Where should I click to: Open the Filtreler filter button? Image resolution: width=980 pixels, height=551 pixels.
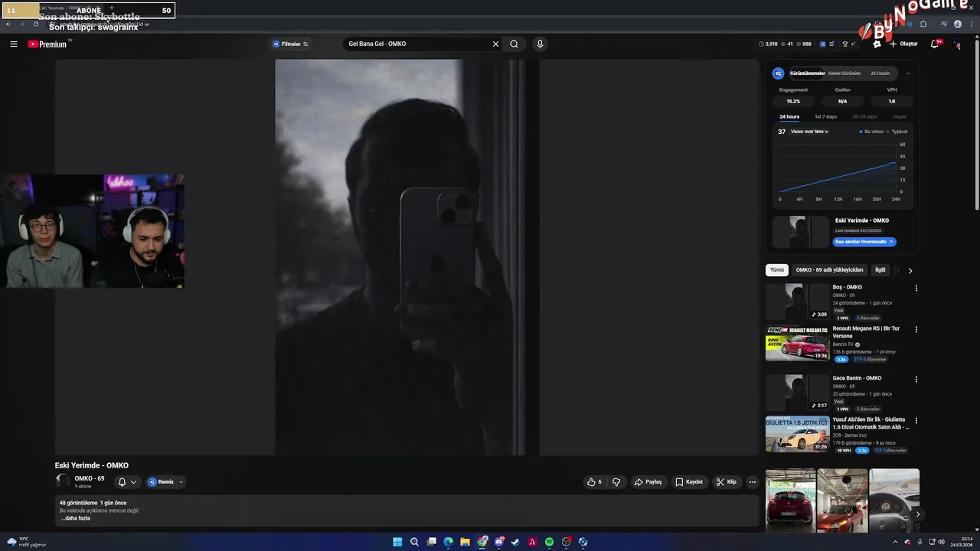(x=290, y=44)
